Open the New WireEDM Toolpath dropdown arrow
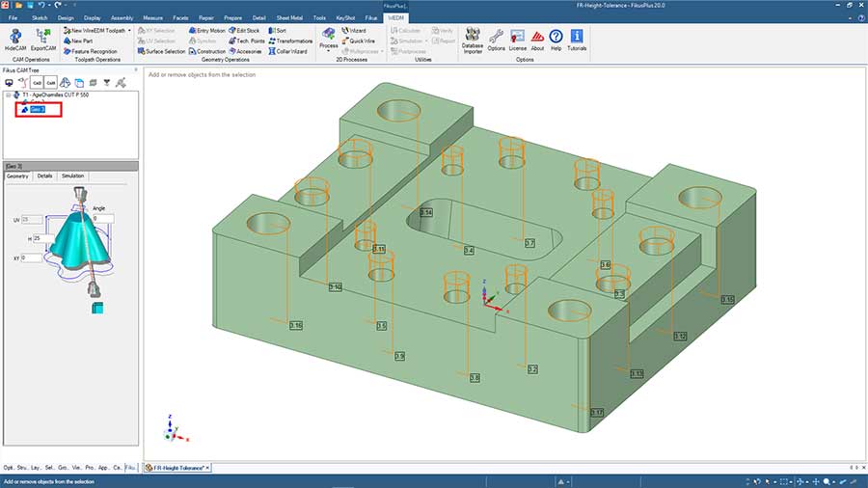This screenshot has height=488, width=868. pyautogui.click(x=129, y=30)
